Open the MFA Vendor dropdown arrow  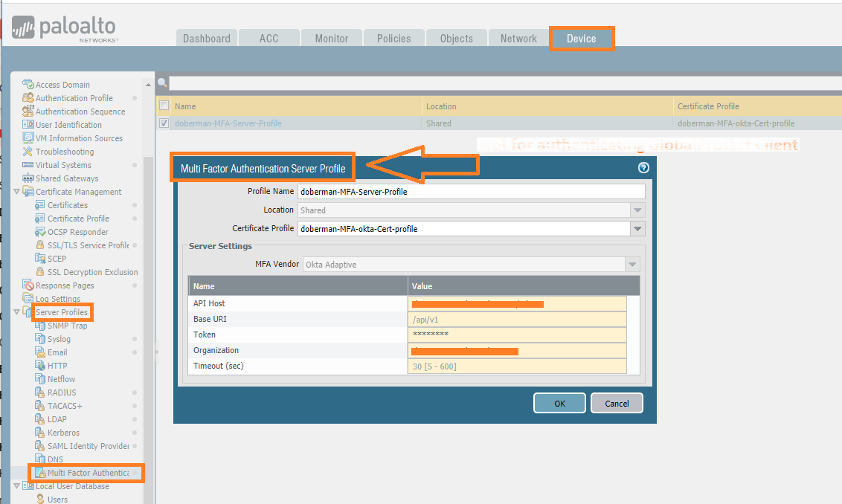(x=632, y=265)
